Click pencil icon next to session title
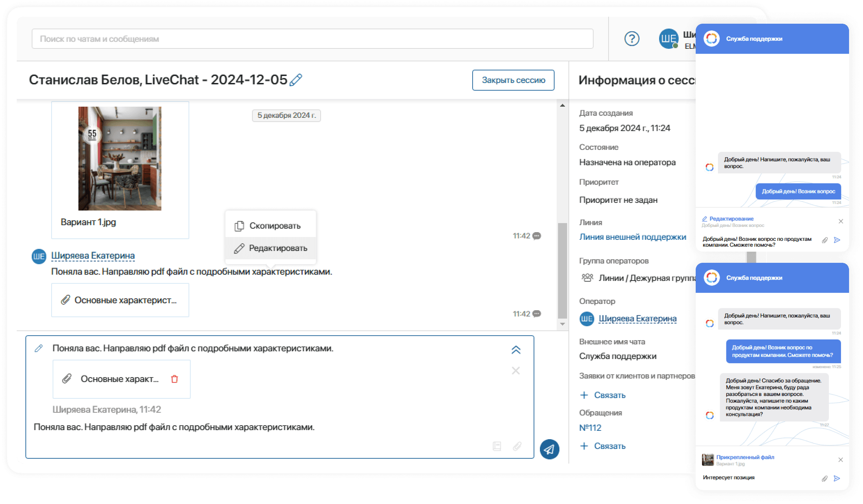 point(296,80)
